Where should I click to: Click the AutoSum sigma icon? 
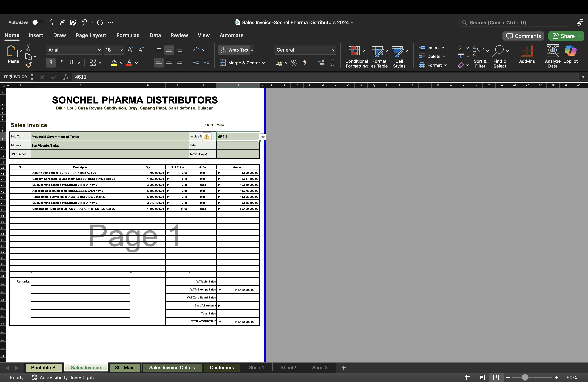[x=461, y=47]
